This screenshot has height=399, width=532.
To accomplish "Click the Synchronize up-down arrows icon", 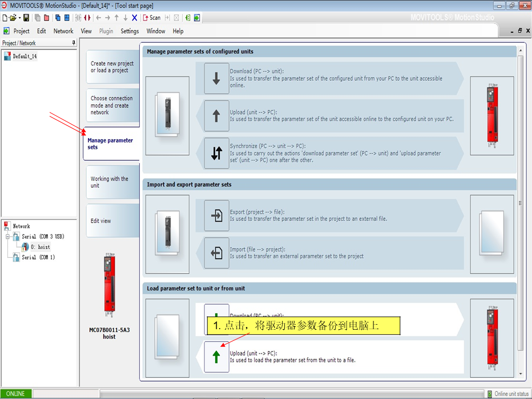I will 216,154.
